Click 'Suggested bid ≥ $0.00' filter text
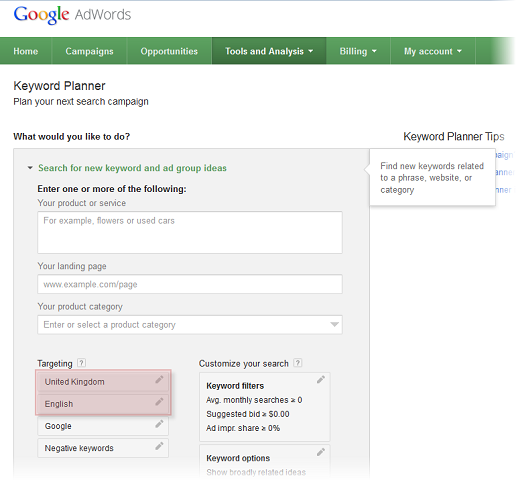Image resolution: width=516 pixels, height=480 pixels. click(x=248, y=414)
